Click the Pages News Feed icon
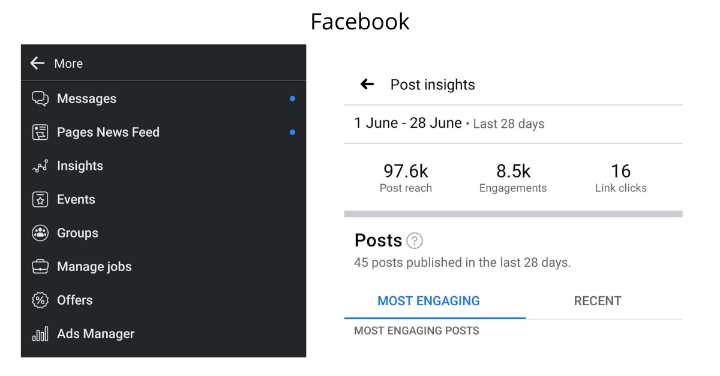This screenshot has width=720, height=376. (40, 132)
